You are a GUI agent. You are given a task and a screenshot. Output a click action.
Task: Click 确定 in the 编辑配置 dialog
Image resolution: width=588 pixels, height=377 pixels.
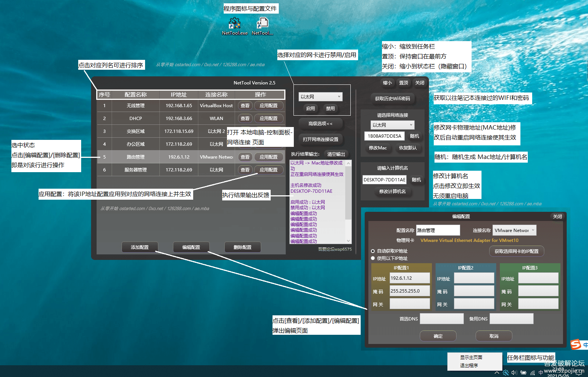tap(438, 336)
